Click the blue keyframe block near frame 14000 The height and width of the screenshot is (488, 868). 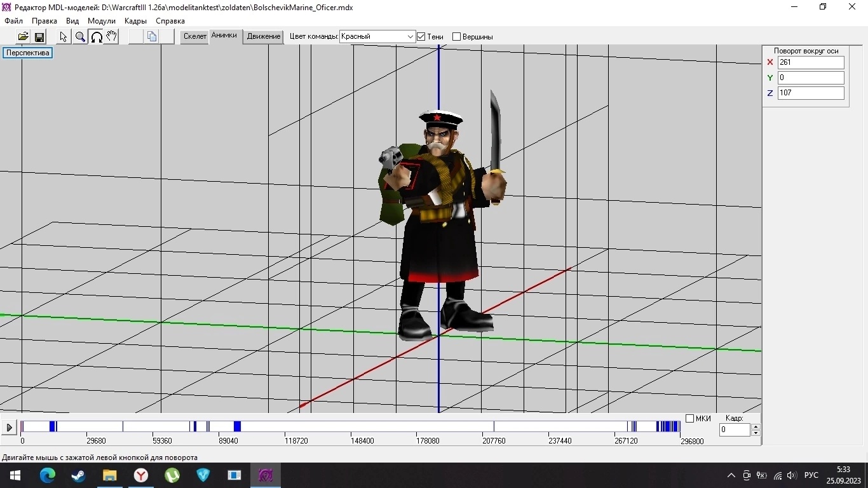pyautogui.click(x=53, y=426)
